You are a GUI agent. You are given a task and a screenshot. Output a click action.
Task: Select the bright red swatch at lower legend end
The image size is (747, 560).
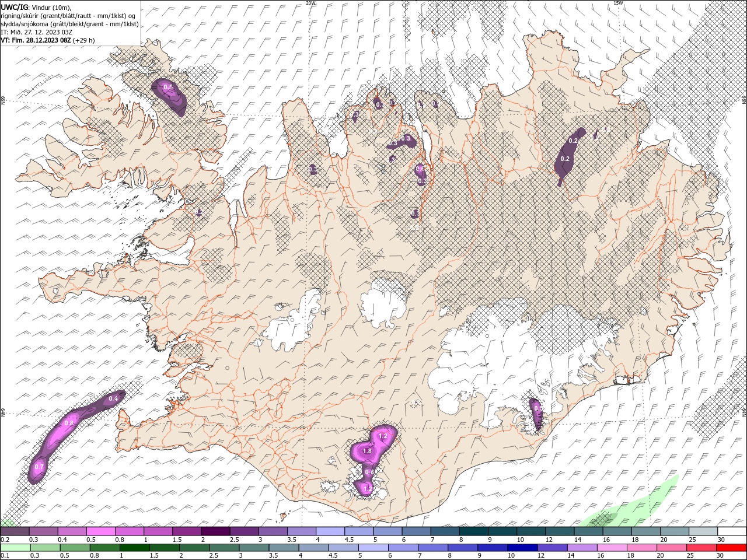pyautogui.click(x=732, y=548)
